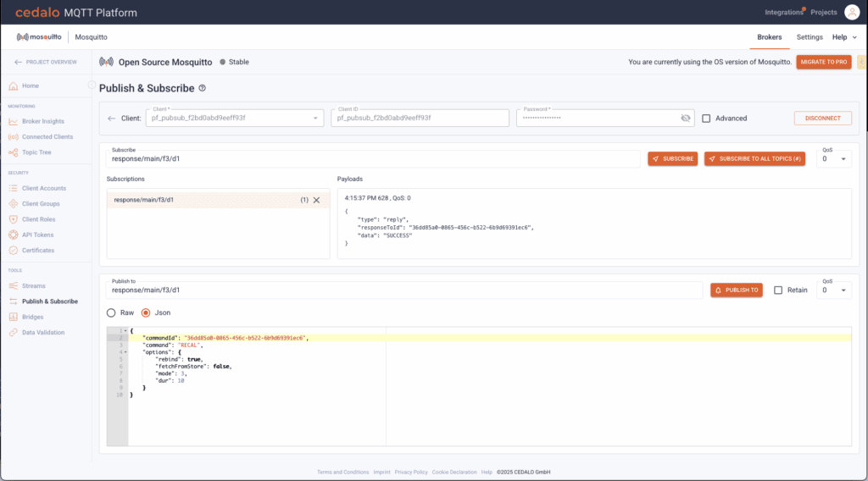
Task: Expand the Subscribe QoS dropdown
Action: coord(835,159)
